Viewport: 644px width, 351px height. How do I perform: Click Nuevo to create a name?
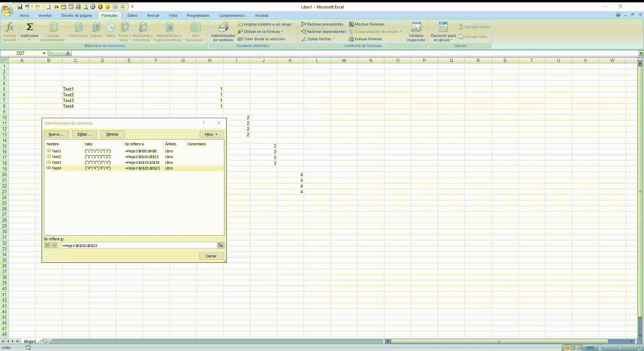coord(56,134)
